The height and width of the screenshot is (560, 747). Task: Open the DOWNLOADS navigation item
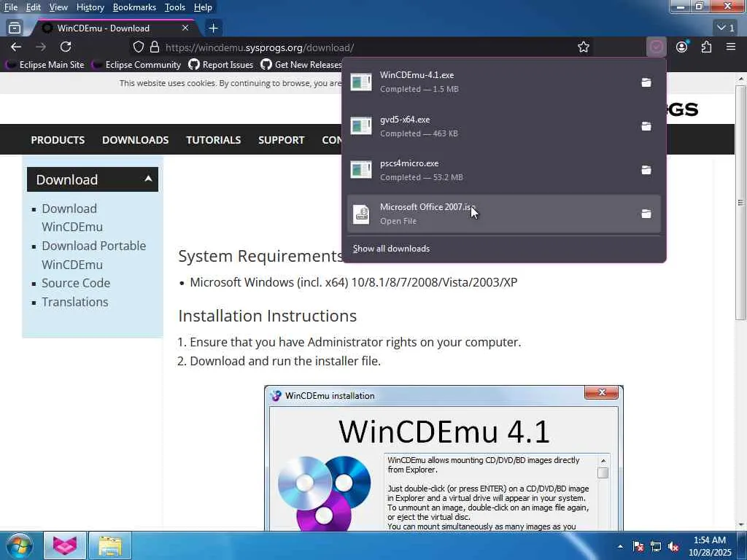135,140
